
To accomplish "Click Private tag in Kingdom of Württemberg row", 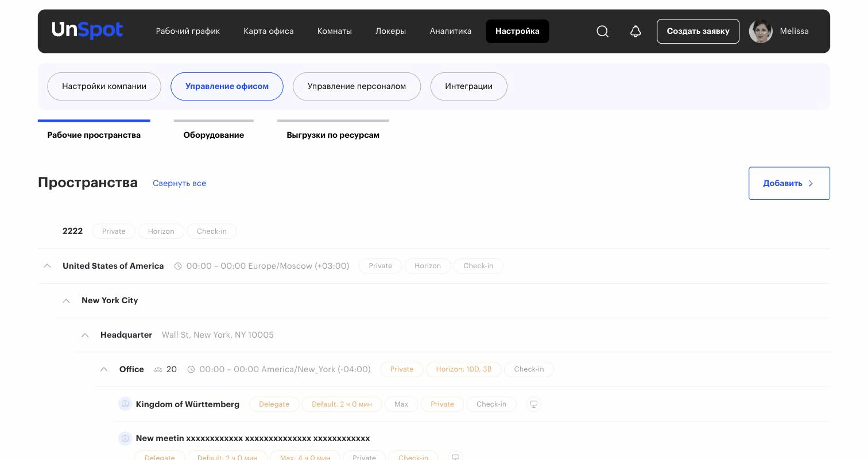I will tap(442, 404).
